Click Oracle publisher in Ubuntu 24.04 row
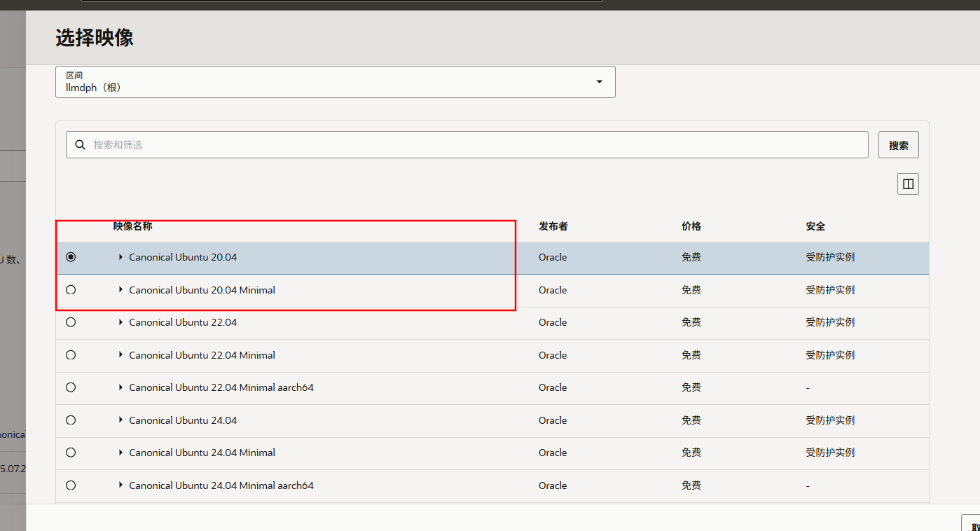980x531 pixels. pyautogui.click(x=553, y=420)
